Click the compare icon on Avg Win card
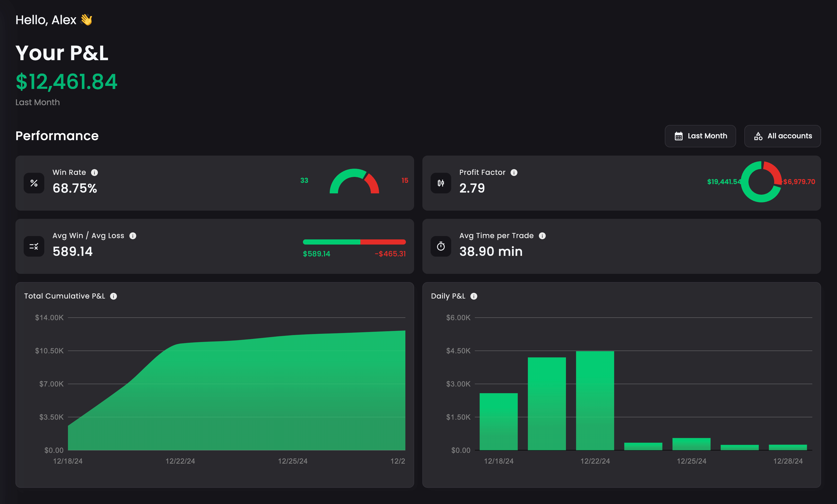This screenshot has height=504, width=837. pyautogui.click(x=34, y=246)
